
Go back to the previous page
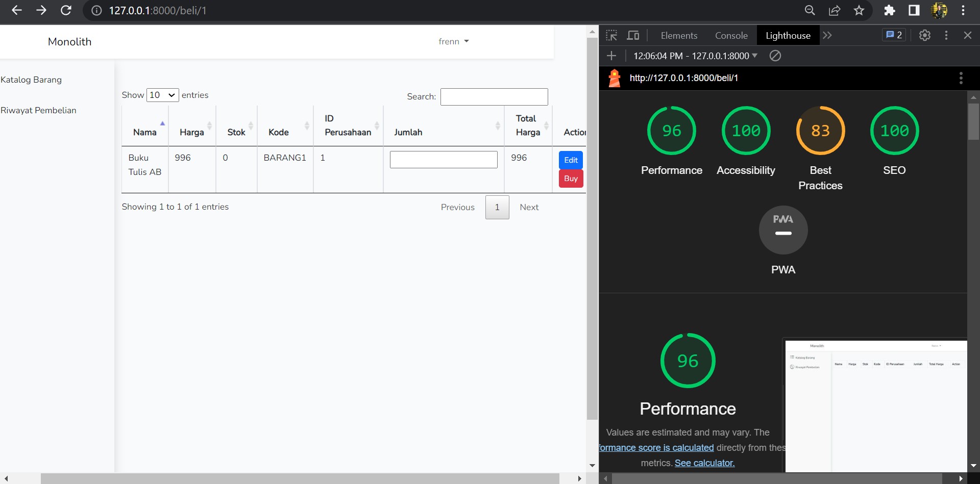tap(16, 10)
